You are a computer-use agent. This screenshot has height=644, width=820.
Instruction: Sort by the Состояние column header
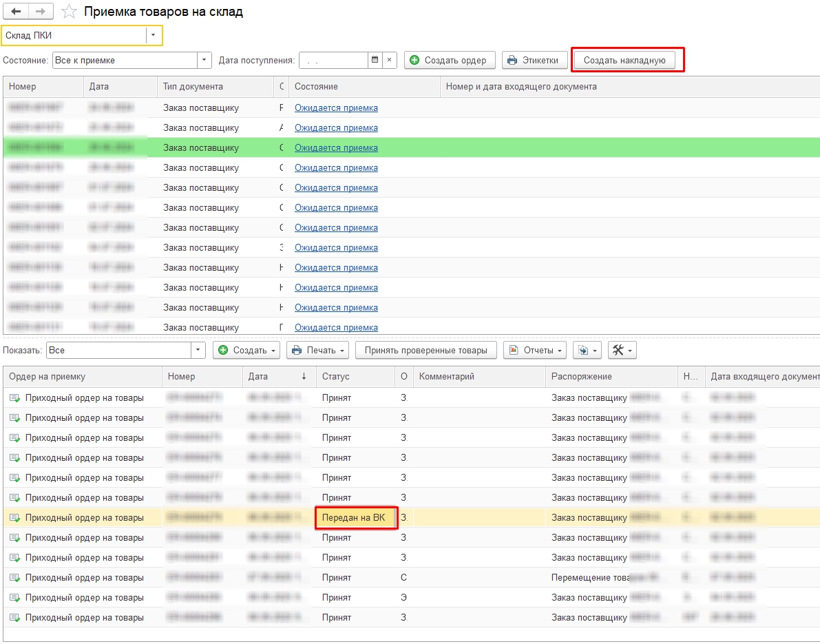tap(364, 87)
